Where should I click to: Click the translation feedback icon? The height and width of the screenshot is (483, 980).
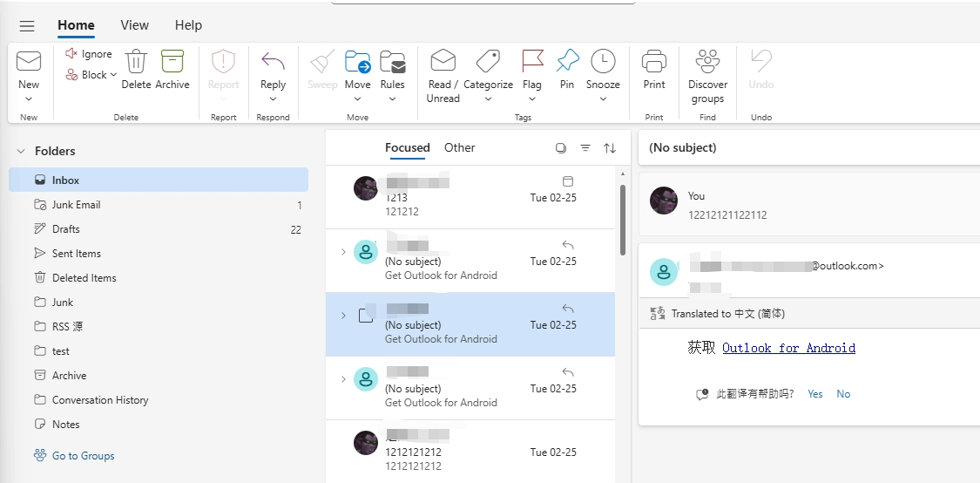(702, 394)
